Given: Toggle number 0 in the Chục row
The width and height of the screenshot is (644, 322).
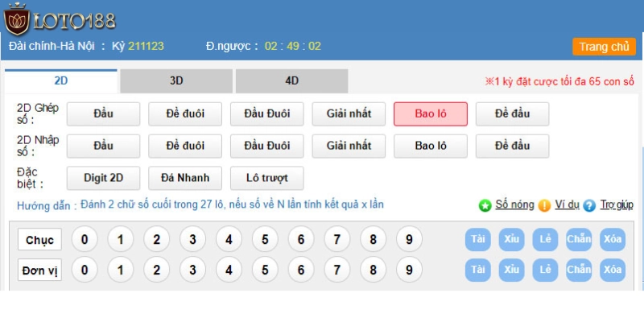Looking at the screenshot, I should (x=85, y=240).
